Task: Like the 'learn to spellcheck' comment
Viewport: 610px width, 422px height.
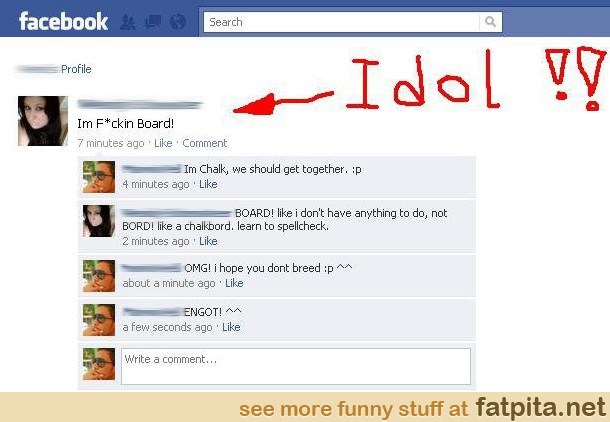Action: pos(208,241)
